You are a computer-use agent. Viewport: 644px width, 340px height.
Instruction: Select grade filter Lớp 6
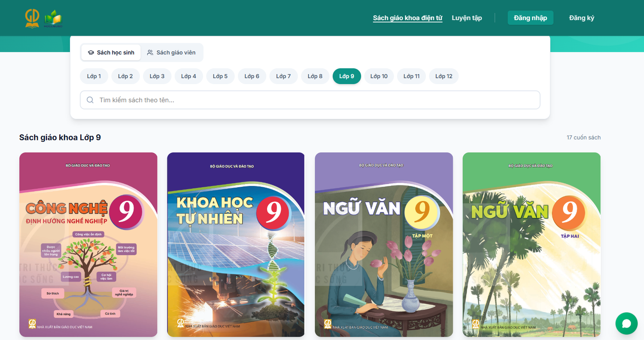click(x=252, y=76)
